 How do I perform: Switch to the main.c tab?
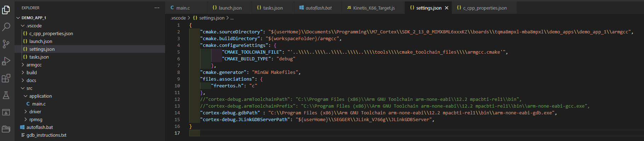click(x=183, y=8)
